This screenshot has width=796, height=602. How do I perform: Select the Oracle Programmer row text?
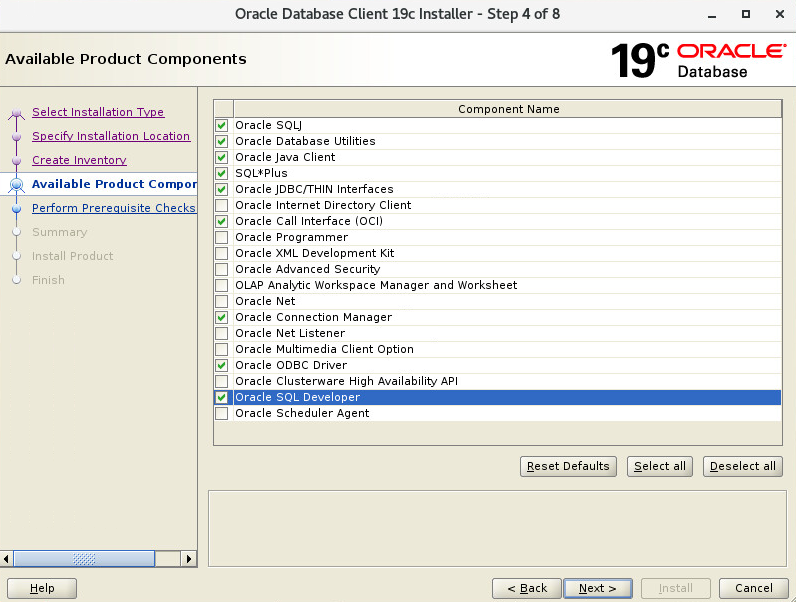pos(291,237)
